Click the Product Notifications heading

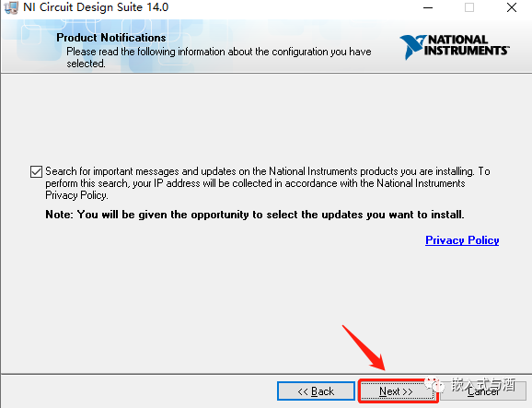tap(111, 38)
